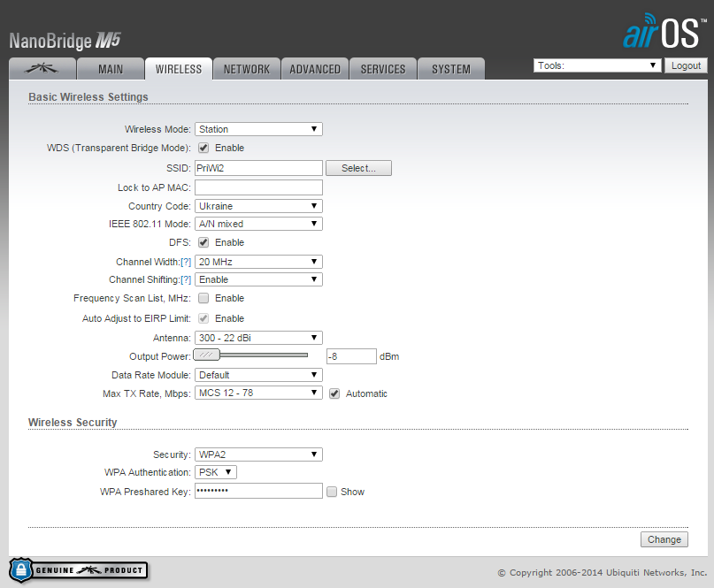Viewport: 714px width, 588px height.
Task: Toggle the Automatic rate checkbox
Action: 334,393
